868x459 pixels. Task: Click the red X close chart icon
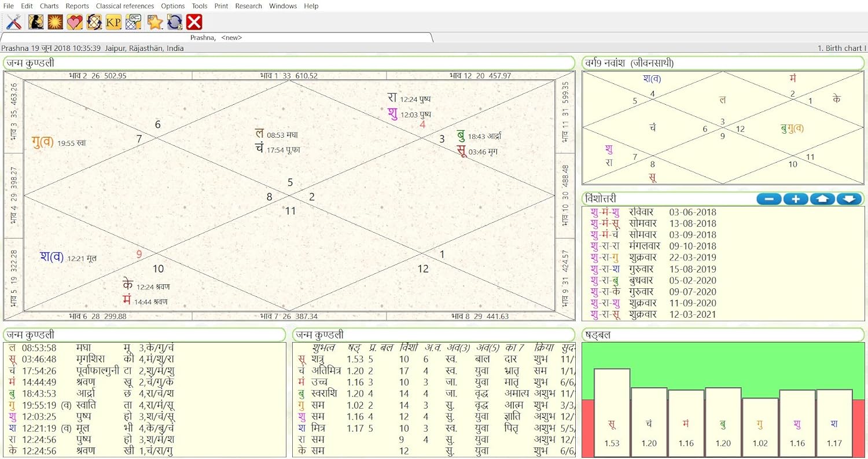[x=194, y=22]
